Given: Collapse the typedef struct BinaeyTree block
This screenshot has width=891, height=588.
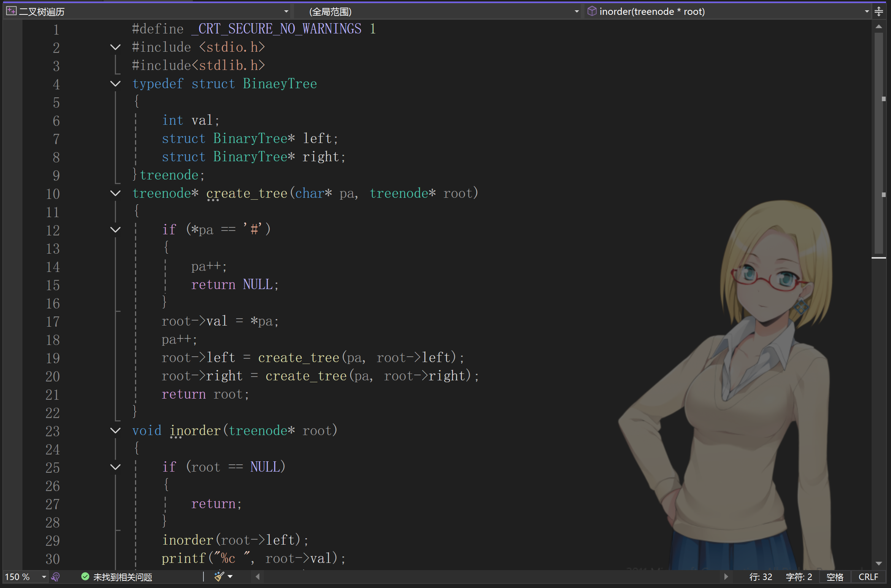Looking at the screenshot, I should [115, 84].
